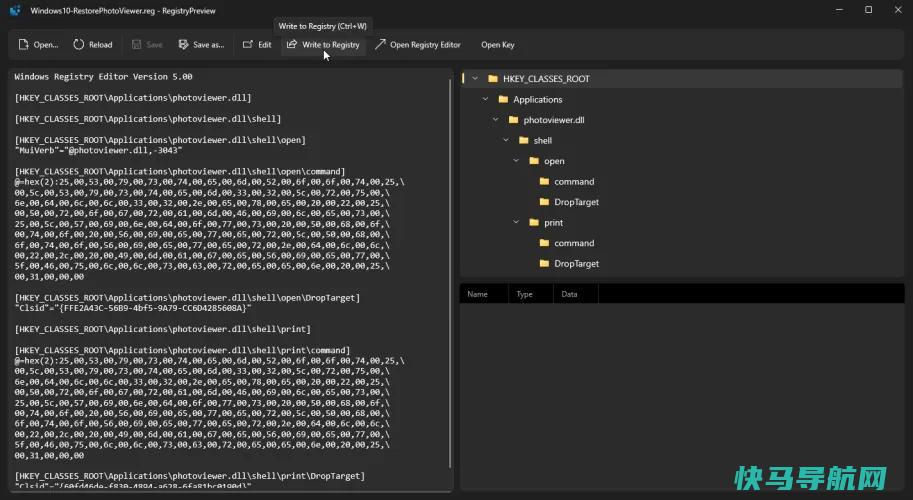This screenshot has width=913, height=500.
Task: Click folder icon of command under open
Action: pos(544,182)
